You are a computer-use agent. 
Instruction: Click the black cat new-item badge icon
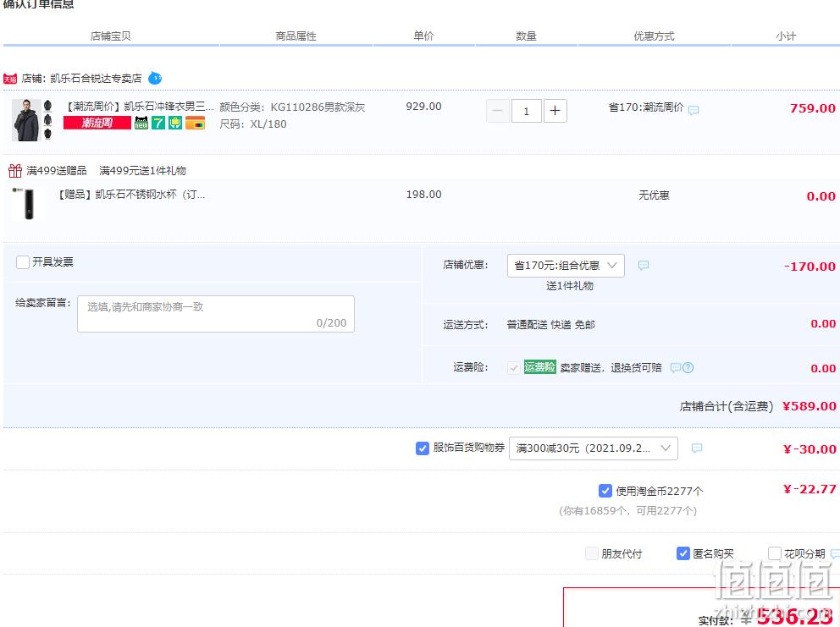tap(141, 124)
